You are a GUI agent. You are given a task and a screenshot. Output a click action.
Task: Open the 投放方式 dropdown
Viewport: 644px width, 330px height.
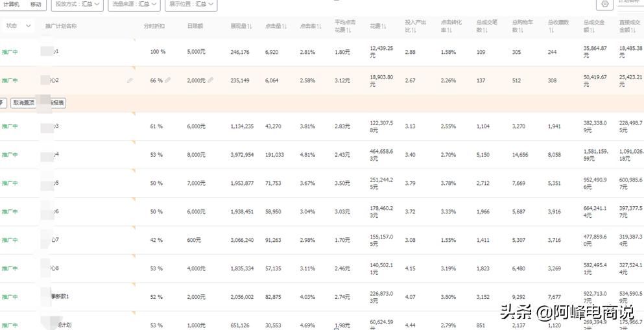click(x=77, y=4)
